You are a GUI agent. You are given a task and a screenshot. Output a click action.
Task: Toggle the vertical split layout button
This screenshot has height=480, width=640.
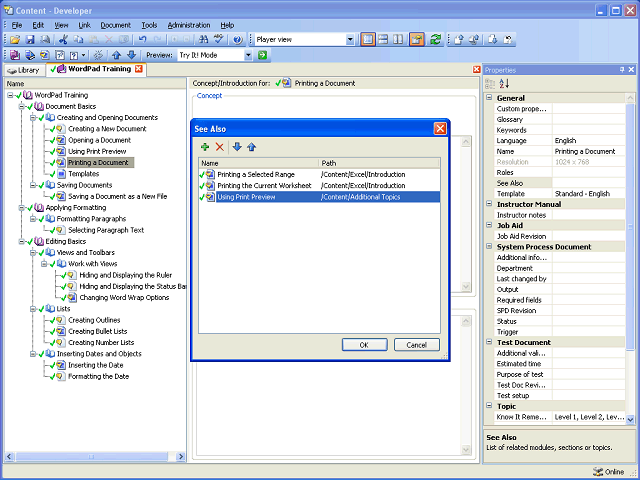click(x=398, y=40)
